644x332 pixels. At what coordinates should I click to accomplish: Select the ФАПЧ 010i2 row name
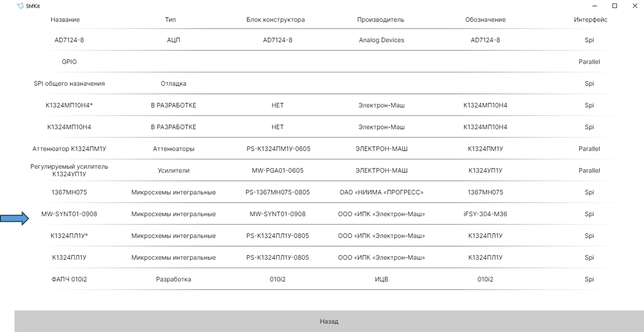(x=69, y=279)
